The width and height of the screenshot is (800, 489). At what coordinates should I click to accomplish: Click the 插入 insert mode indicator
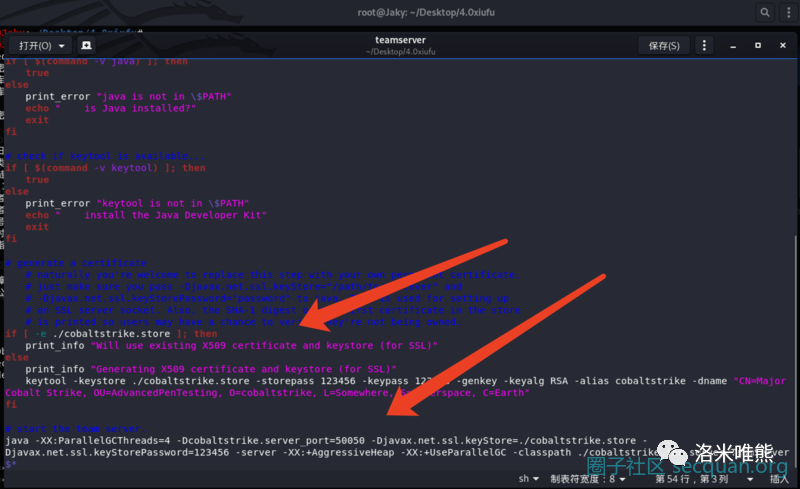coord(779,479)
